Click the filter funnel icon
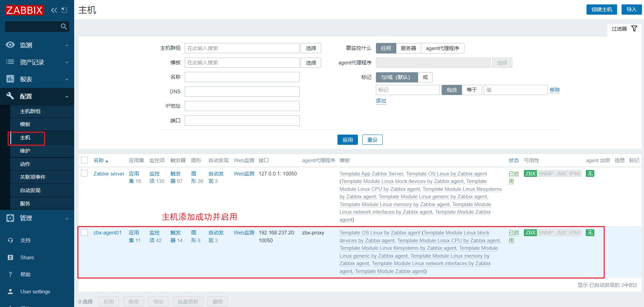 pos(634,29)
